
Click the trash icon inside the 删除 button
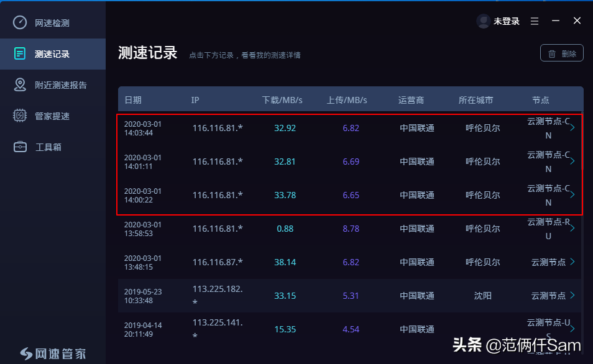click(553, 53)
